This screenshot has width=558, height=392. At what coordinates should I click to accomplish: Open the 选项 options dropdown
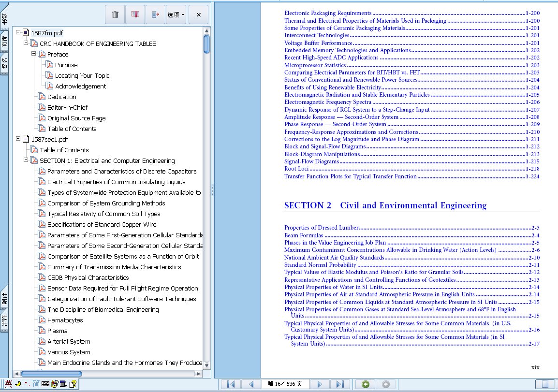176,15
